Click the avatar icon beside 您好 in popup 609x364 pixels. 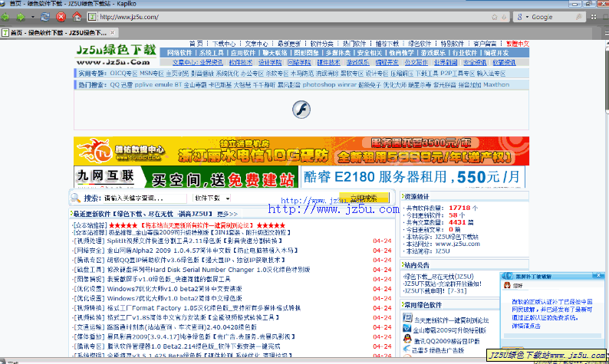pos(507,285)
